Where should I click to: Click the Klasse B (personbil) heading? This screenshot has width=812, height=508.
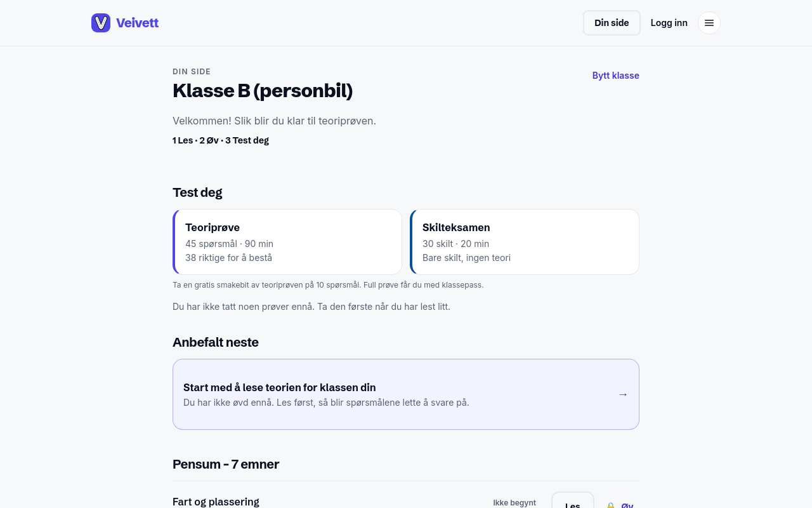pos(263,91)
